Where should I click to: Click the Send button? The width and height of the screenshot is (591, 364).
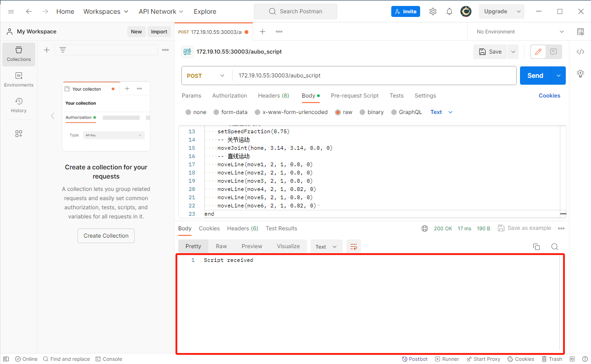coord(535,76)
